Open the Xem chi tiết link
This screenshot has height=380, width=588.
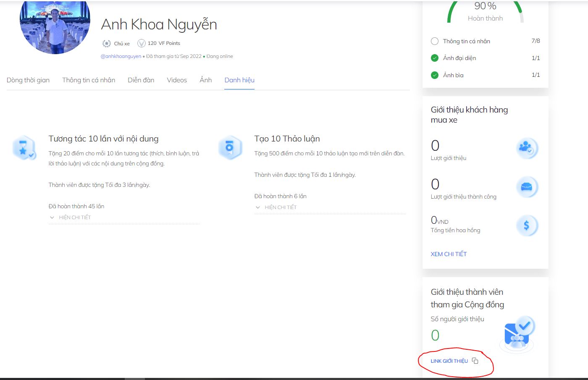click(449, 254)
